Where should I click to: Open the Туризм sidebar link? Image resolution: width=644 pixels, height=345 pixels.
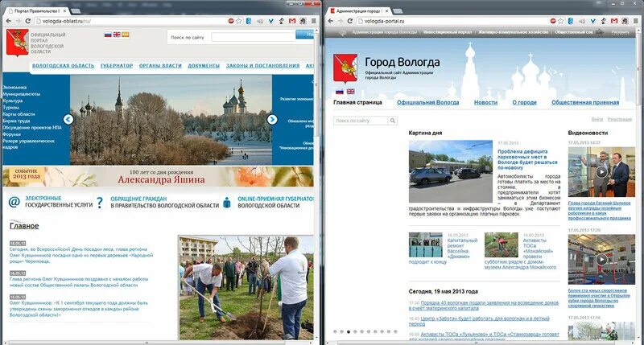tap(11, 108)
